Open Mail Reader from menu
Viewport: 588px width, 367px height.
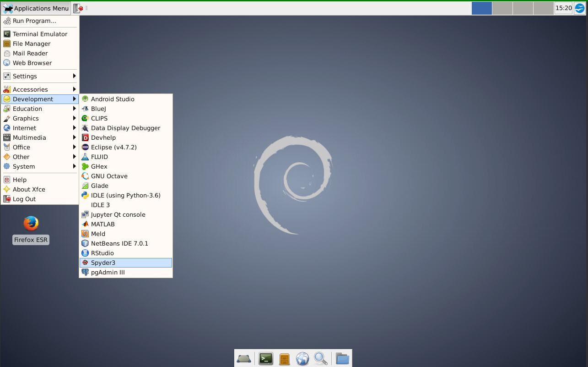(x=40, y=53)
